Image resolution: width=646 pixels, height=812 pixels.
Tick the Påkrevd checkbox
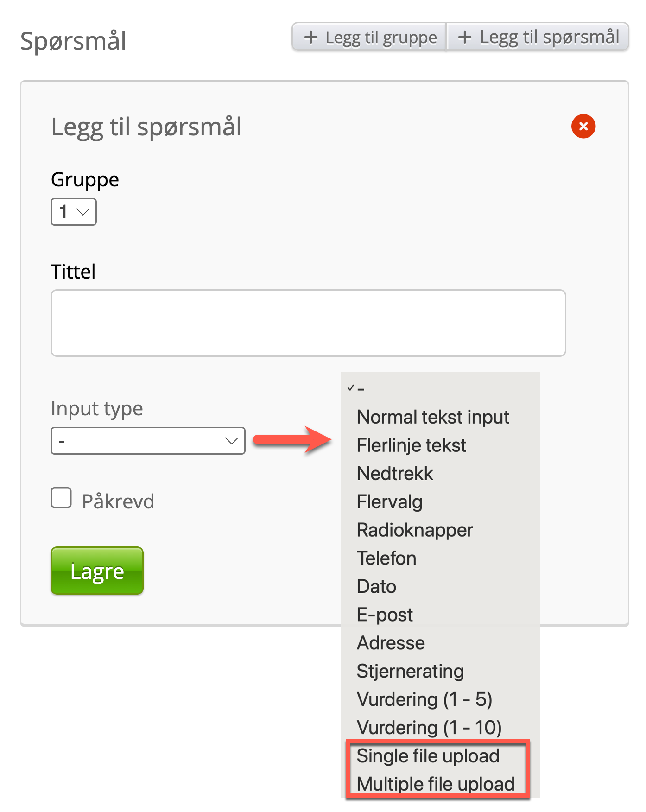click(61, 498)
